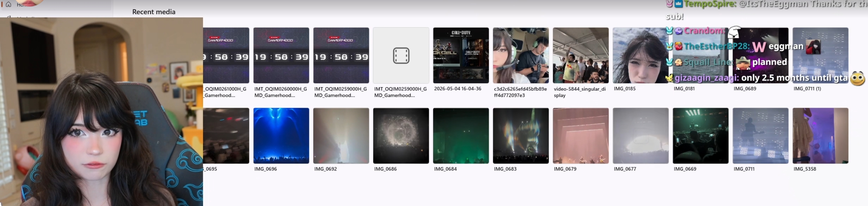
Task: Open the pink-toned IMG_0679 stage thumbnail
Action: point(581,136)
